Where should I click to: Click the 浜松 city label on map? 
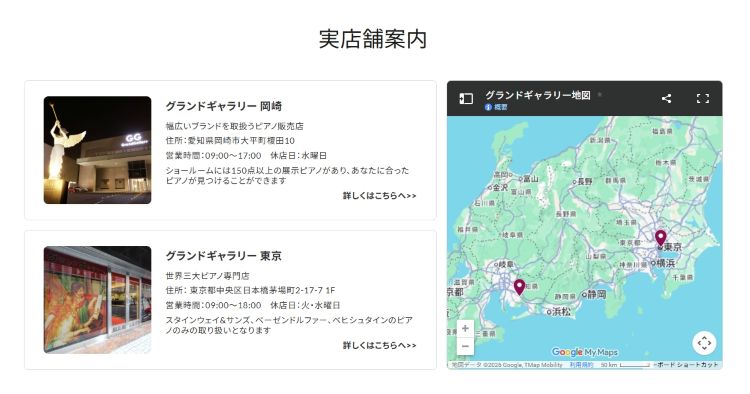(x=561, y=312)
